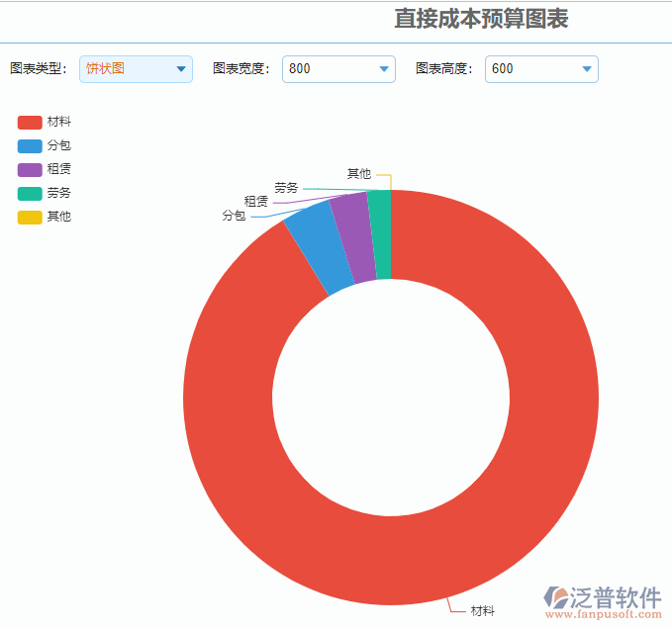
Task: Click the chart width field showing 800
Action: click(x=327, y=69)
